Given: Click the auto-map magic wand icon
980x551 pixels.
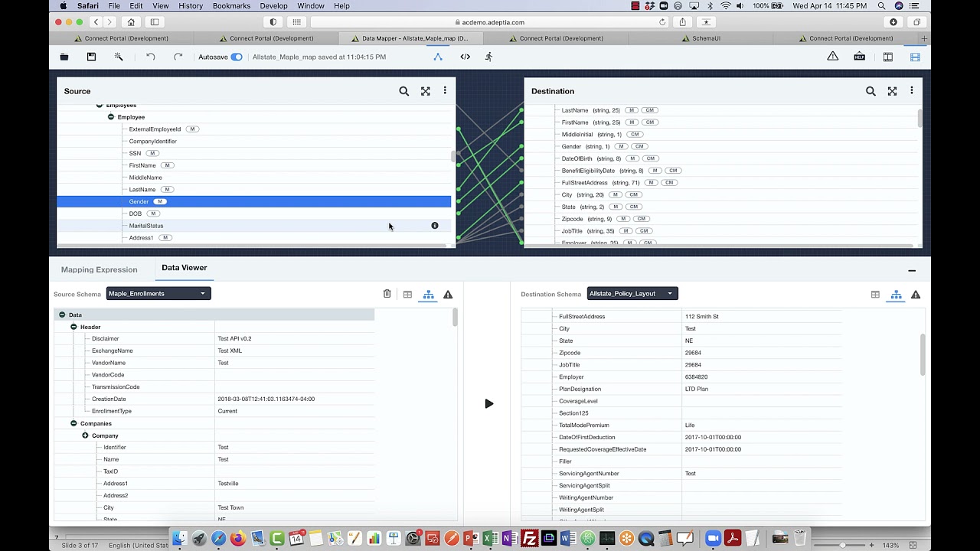Looking at the screenshot, I should click(x=119, y=57).
